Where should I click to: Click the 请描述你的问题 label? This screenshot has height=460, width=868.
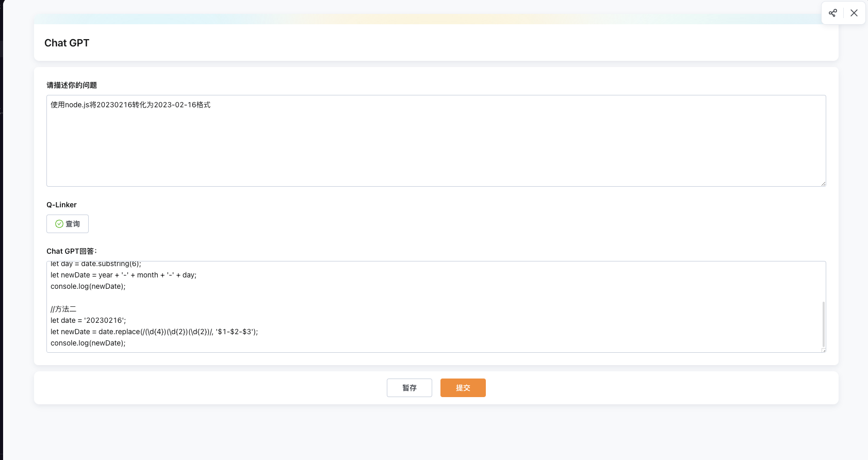tap(72, 85)
